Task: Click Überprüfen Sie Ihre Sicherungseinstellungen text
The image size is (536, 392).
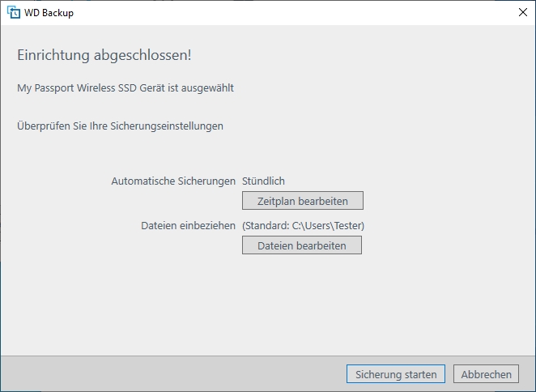Action: pos(120,126)
